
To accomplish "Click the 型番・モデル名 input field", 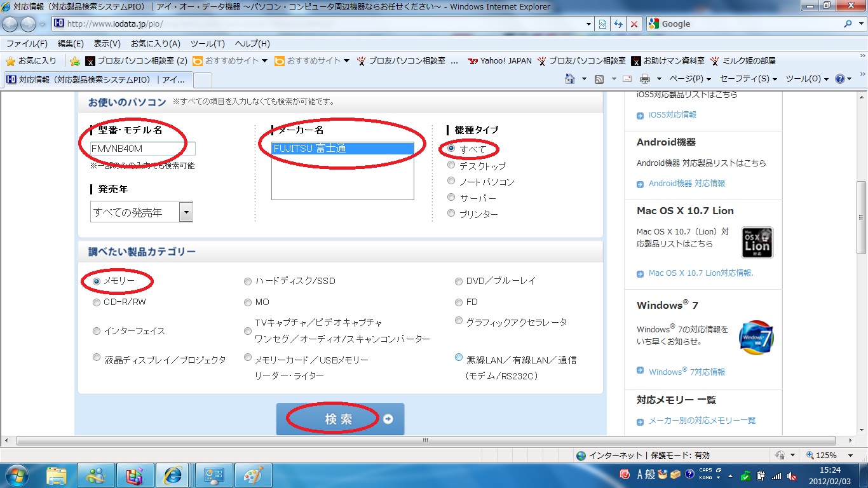I will 142,149.
